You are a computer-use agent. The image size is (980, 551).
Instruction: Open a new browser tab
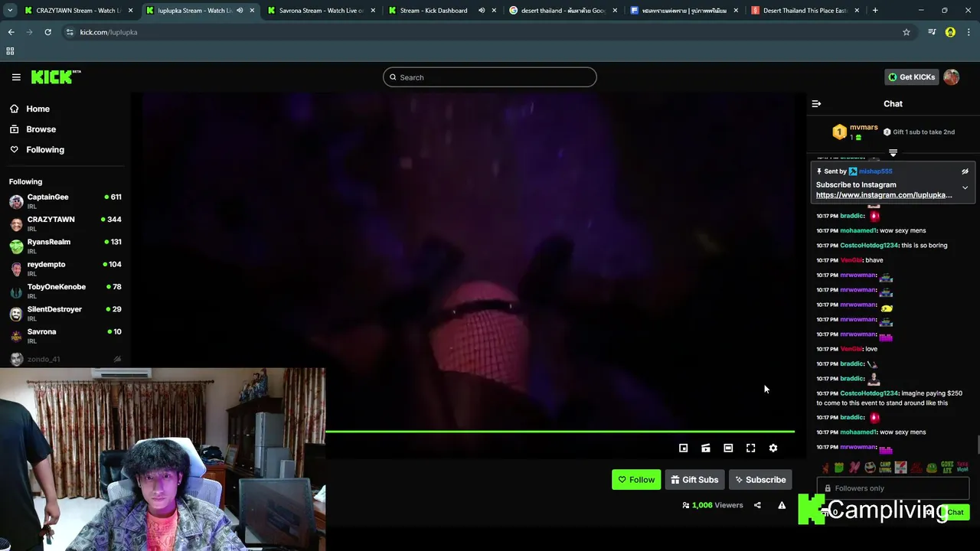pos(875,11)
